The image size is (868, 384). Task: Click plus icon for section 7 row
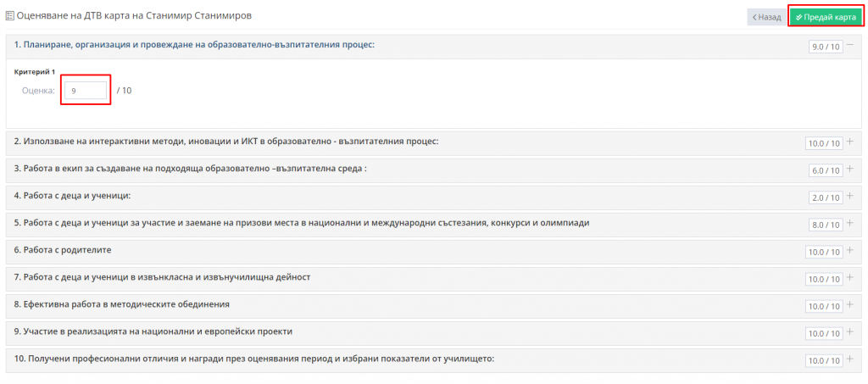pos(850,277)
